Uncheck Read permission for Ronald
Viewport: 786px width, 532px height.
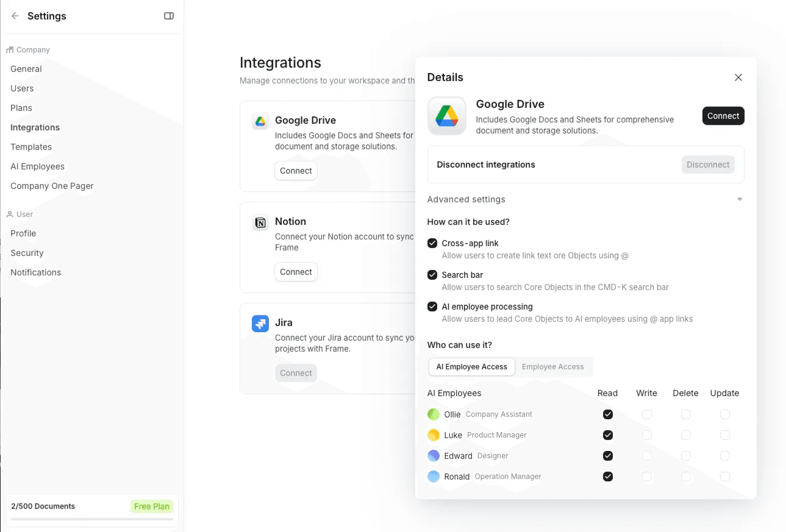(x=607, y=476)
